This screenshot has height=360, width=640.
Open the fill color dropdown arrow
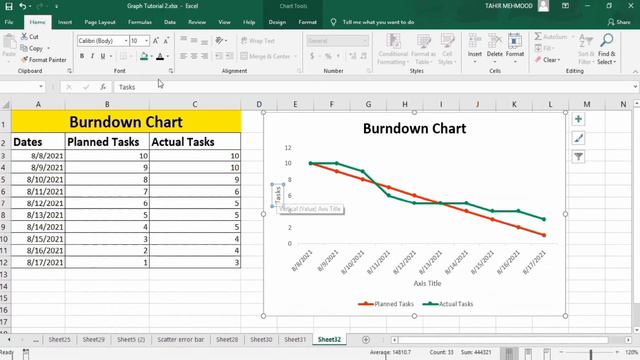[151, 56]
